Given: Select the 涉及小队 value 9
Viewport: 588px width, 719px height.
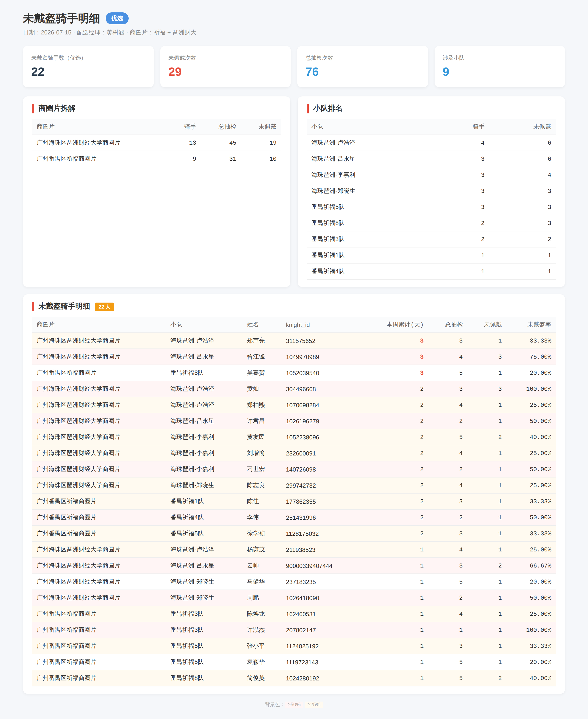Looking at the screenshot, I should [x=446, y=72].
